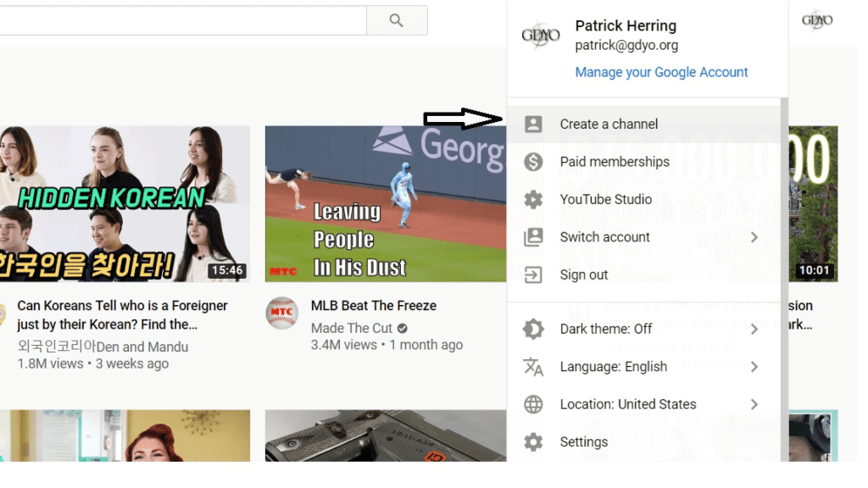Click the Settings gear icon in menu

click(x=533, y=441)
